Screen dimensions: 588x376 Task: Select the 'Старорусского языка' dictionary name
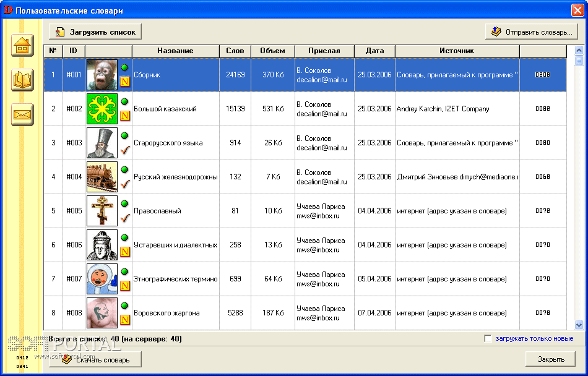point(168,143)
